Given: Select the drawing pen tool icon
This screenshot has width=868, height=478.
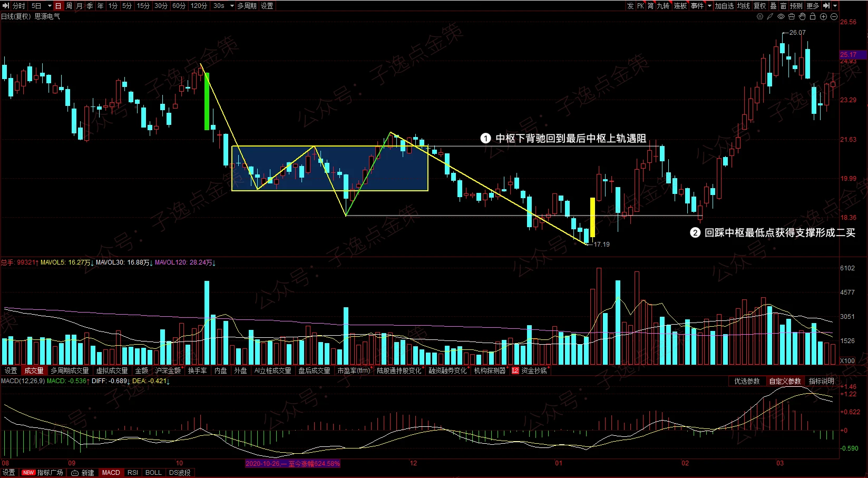Looking at the screenshot, I should point(770,17).
